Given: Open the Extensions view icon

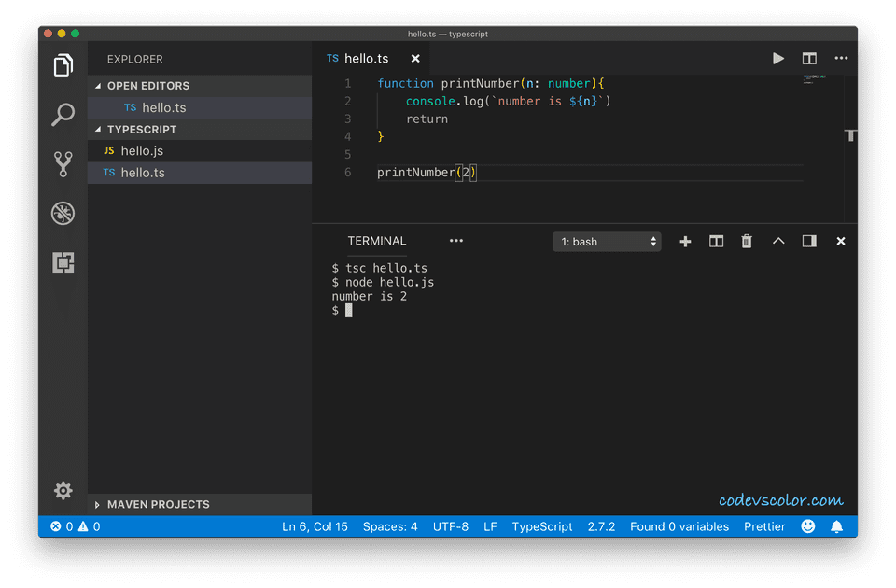Looking at the screenshot, I should point(63,263).
